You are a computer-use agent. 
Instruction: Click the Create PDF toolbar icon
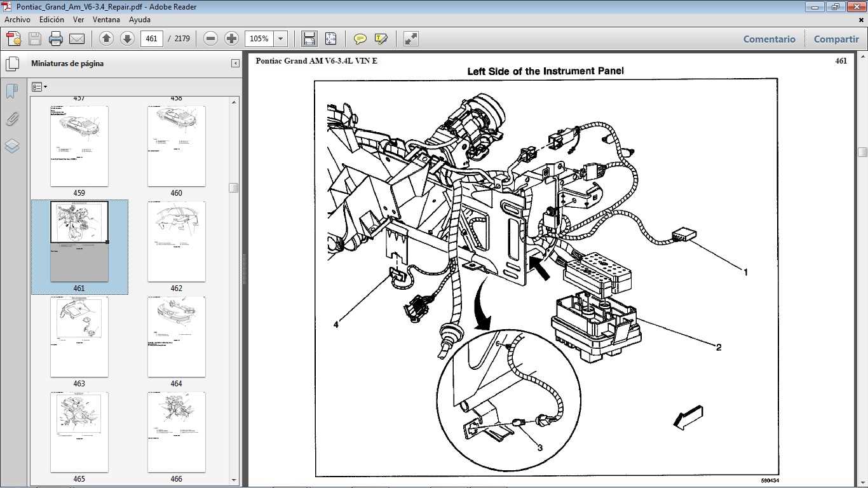[14, 39]
